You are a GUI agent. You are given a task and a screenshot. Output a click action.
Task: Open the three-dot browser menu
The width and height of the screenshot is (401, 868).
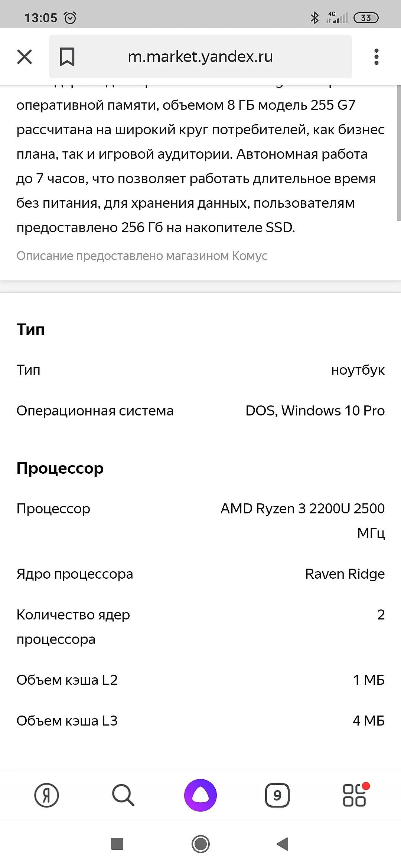pyautogui.click(x=376, y=57)
